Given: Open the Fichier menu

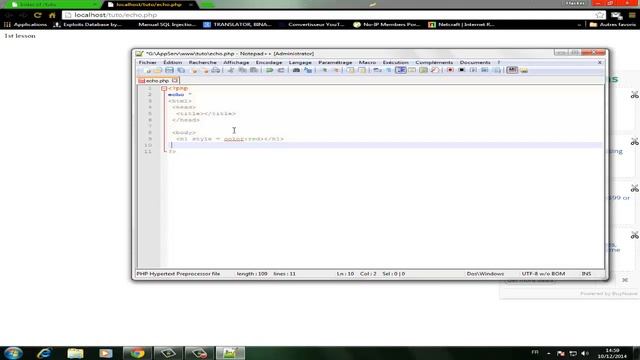Looking at the screenshot, I should (148, 62).
